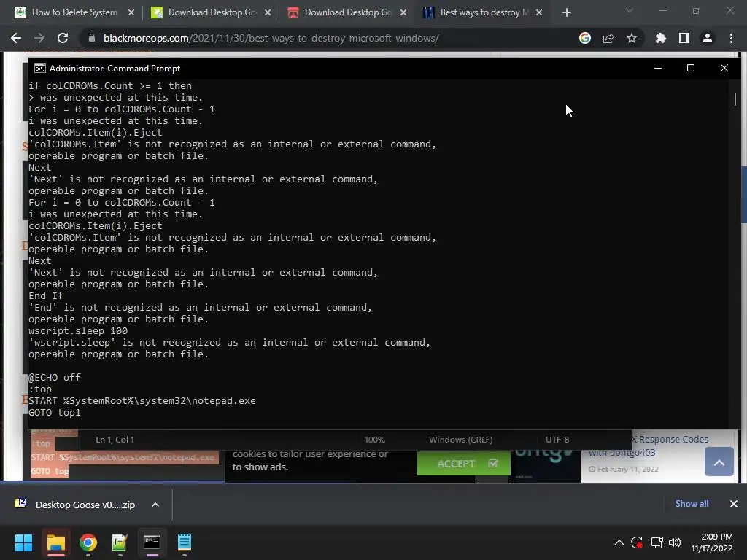
Task: Click Chrome tab search chevron
Action: (630, 10)
